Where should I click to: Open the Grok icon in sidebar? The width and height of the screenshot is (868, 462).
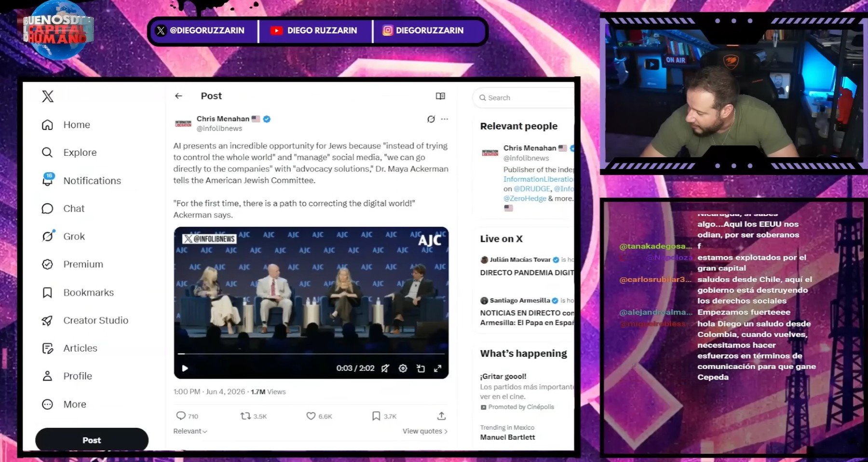tap(47, 236)
